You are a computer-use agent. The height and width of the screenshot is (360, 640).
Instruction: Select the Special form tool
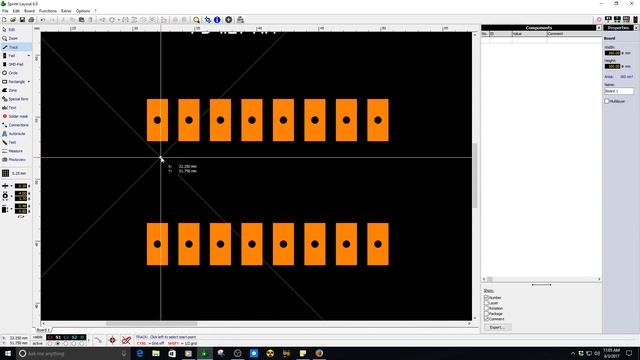coord(16,99)
